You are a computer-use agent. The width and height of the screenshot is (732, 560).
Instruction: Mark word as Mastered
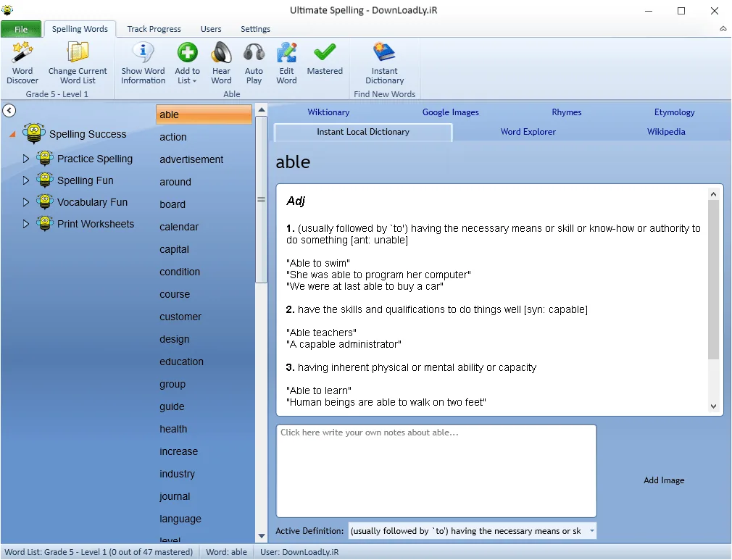click(325, 59)
